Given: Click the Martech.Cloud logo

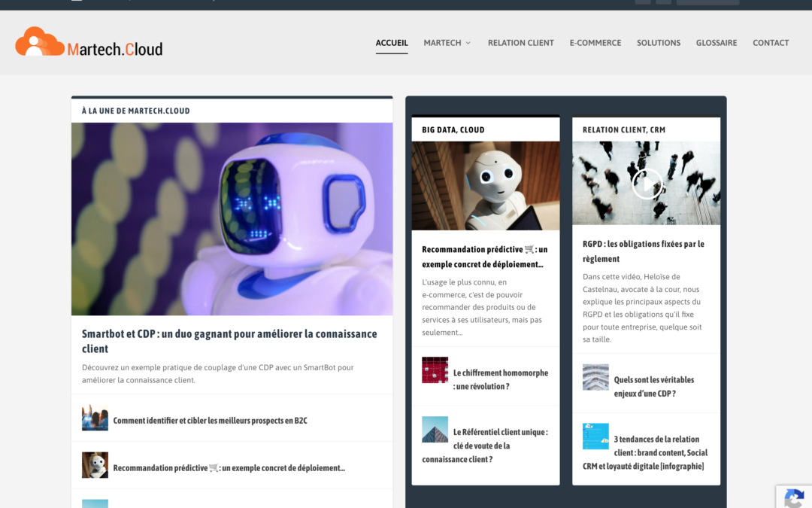Looking at the screenshot, I should [x=89, y=42].
